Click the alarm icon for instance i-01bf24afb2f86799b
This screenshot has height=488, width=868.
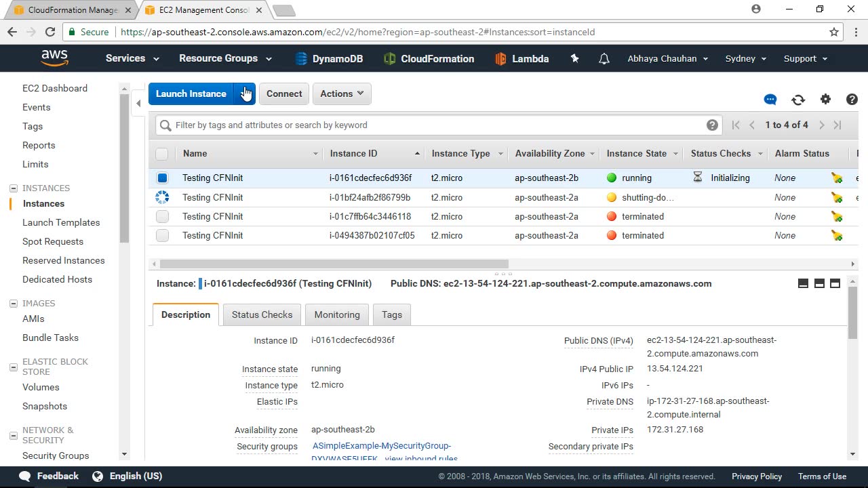click(837, 198)
